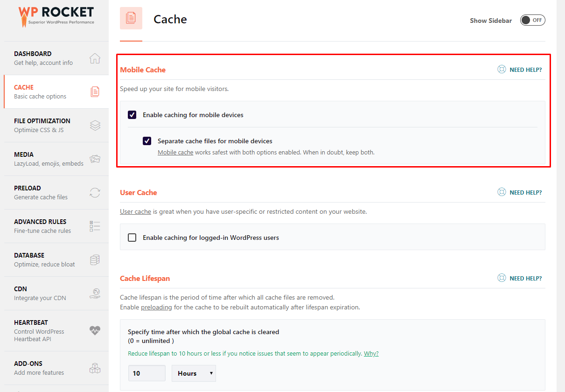Click Need Help link for Mobile Cache
The height and width of the screenshot is (392, 565).
526,70
